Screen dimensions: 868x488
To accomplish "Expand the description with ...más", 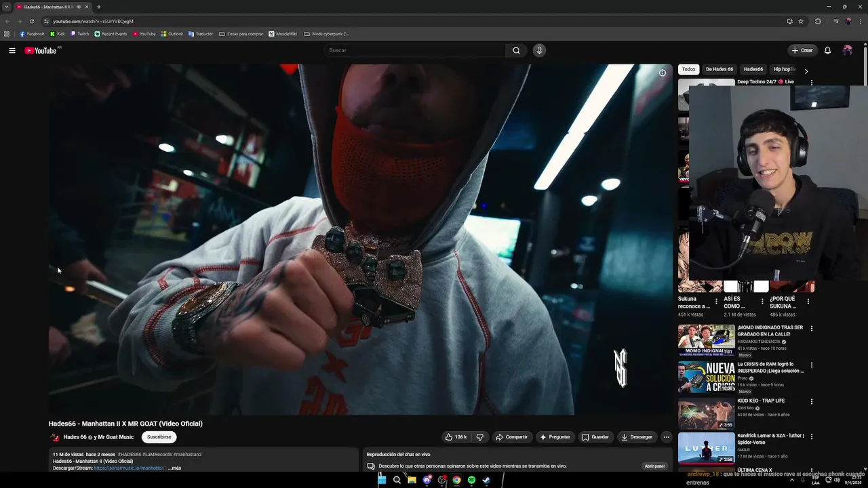I will pyautogui.click(x=174, y=468).
